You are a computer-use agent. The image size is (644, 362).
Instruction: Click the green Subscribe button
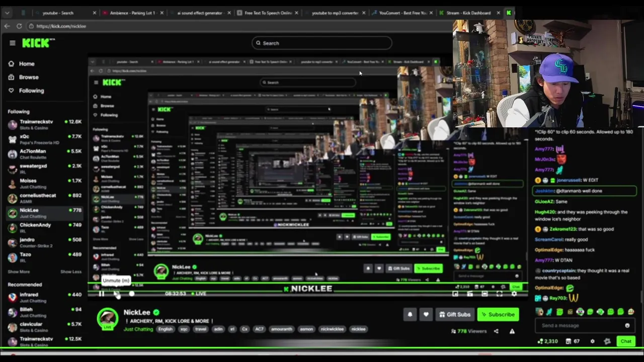tap(498, 314)
